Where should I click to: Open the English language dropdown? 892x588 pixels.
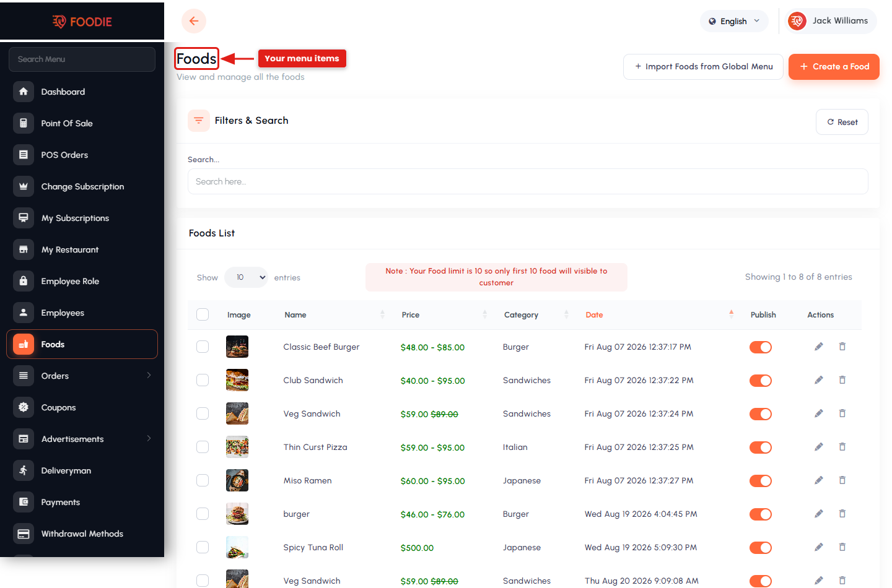click(x=734, y=21)
